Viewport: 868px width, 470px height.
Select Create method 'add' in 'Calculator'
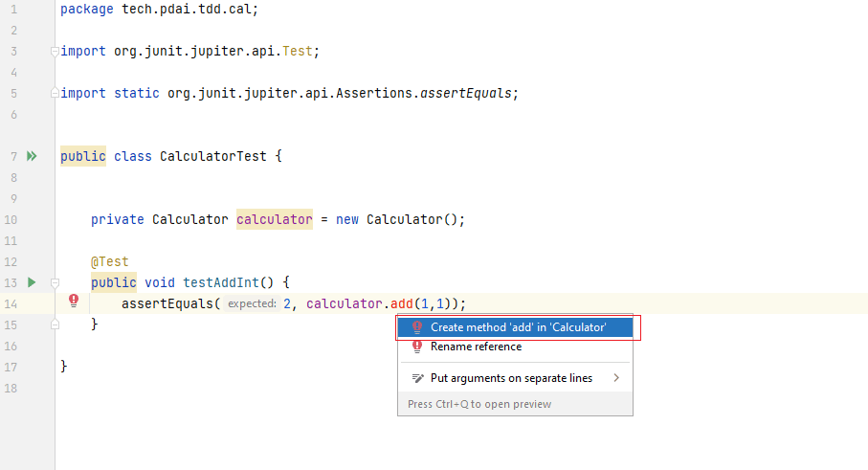tap(518, 327)
